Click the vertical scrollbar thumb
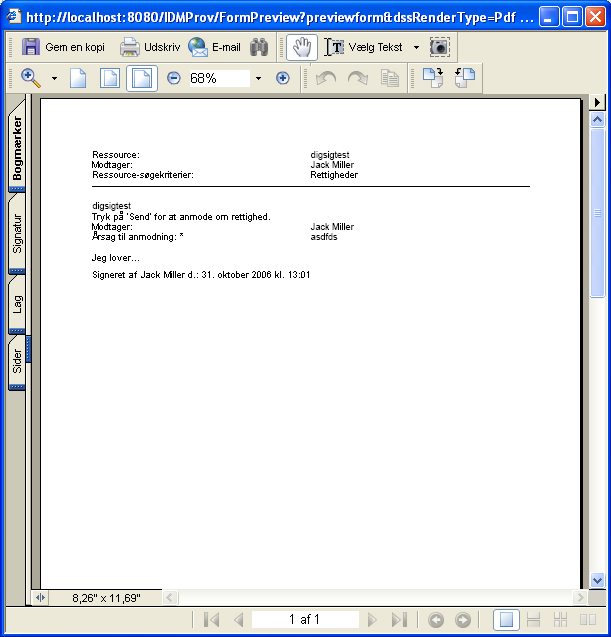Screen dimensions: 611x637 (x=597, y=213)
